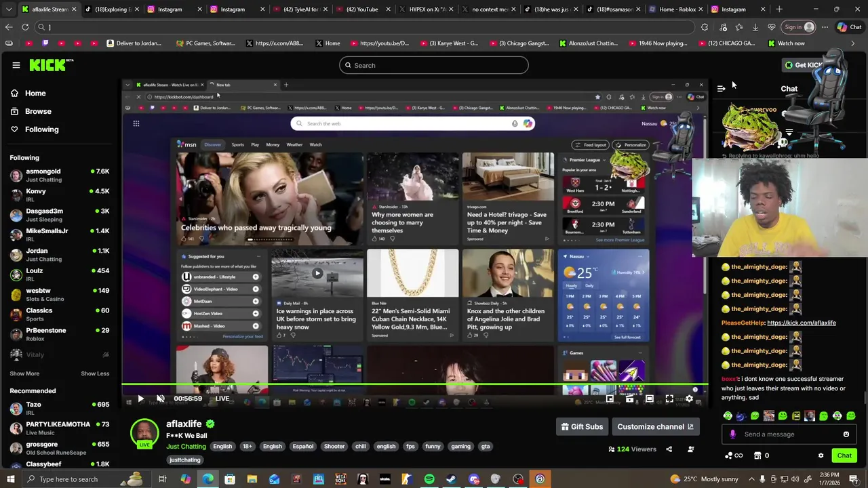
Task: Open westbtw channel from Following
Action: click(x=60, y=294)
